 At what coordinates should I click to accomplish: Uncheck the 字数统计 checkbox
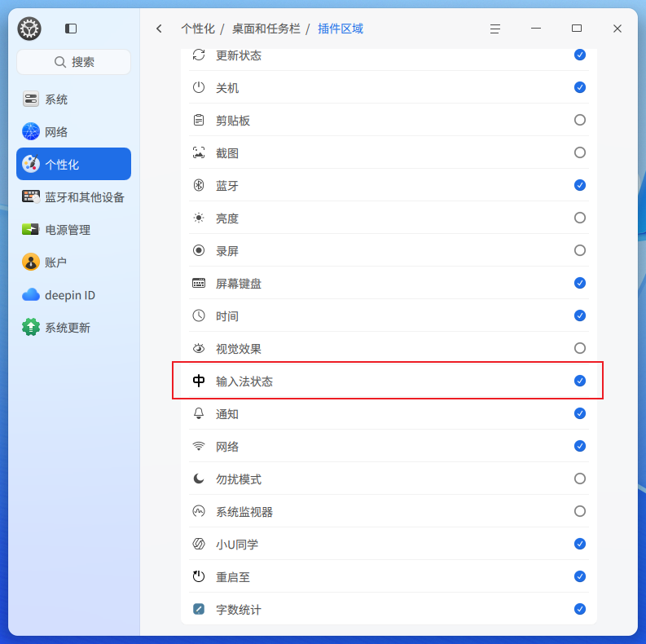coord(580,609)
